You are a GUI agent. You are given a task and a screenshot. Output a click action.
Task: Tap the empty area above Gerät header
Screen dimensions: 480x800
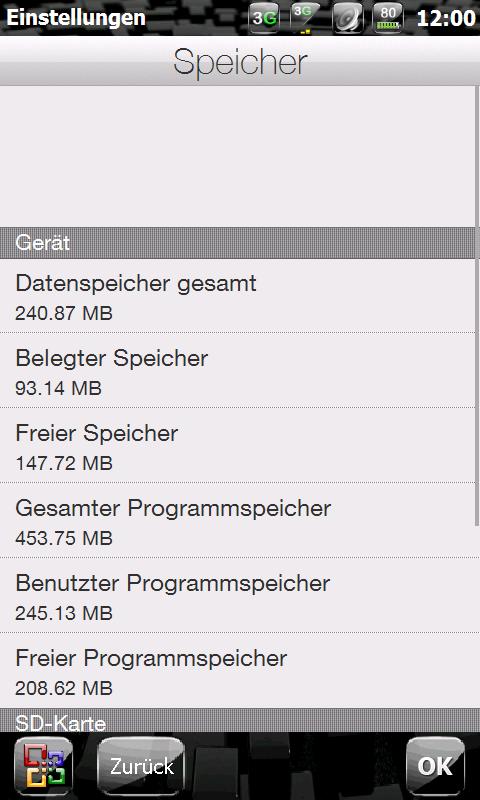pyautogui.click(x=237, y=157)
